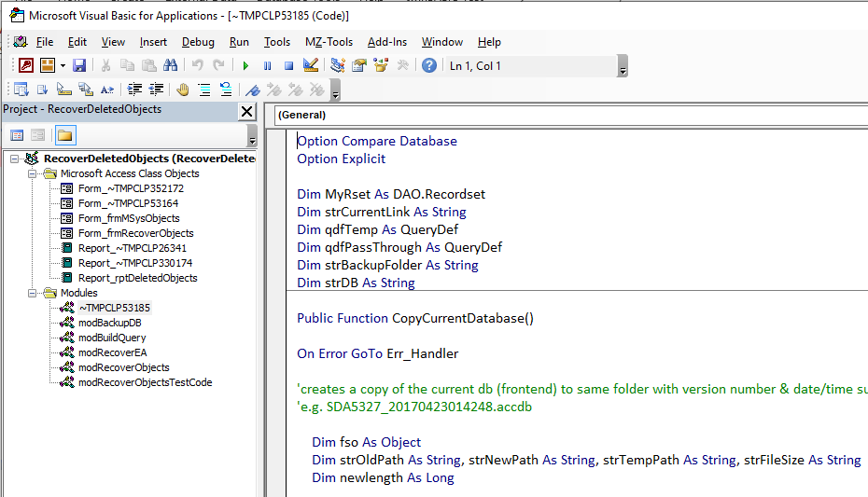Click List Properties/Methods icon
Viewport: 868px width, 497px height.
pos(21,90)
